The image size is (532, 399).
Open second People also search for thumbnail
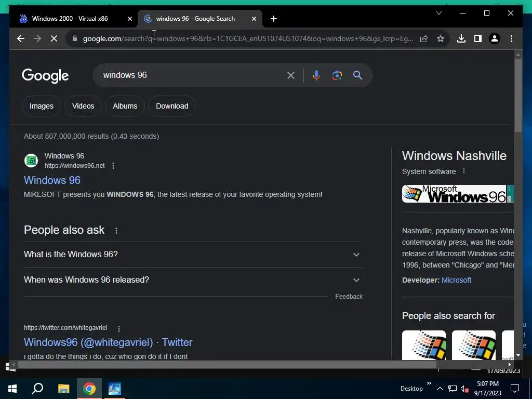pyautogui.click(x=474, y=345)
